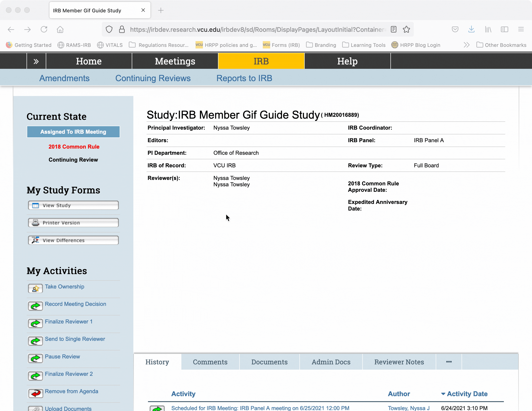Open the Meetings top menu

point(175,61)
